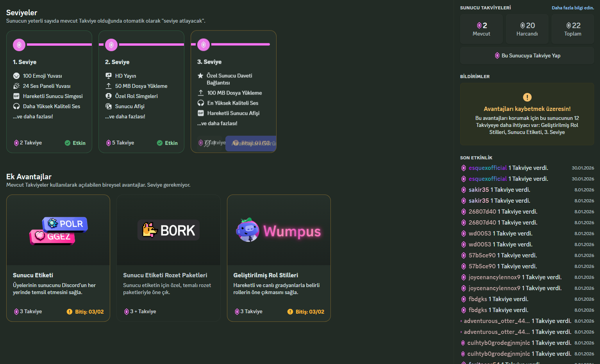Click the Mevcut boost count value
600x364 pixels.
tap(485, 25)
